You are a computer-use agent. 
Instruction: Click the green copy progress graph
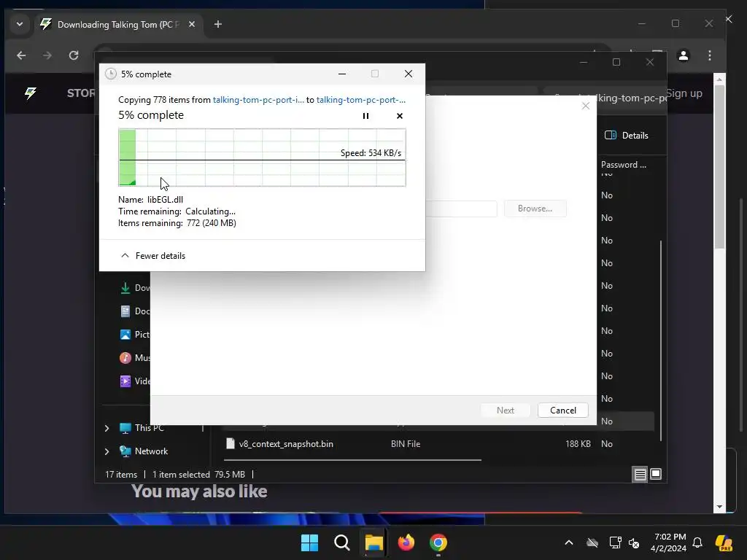262,157
